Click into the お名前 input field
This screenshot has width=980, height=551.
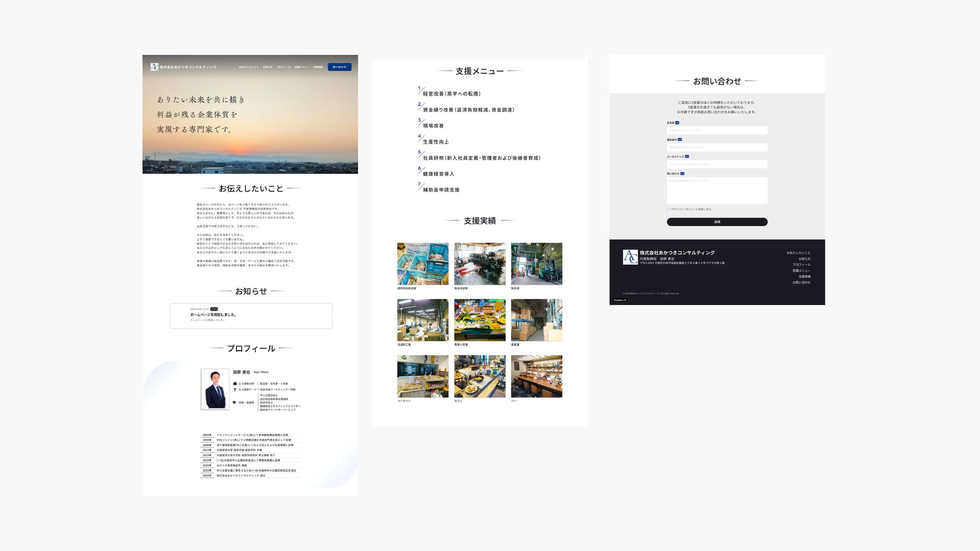(717, 130)
